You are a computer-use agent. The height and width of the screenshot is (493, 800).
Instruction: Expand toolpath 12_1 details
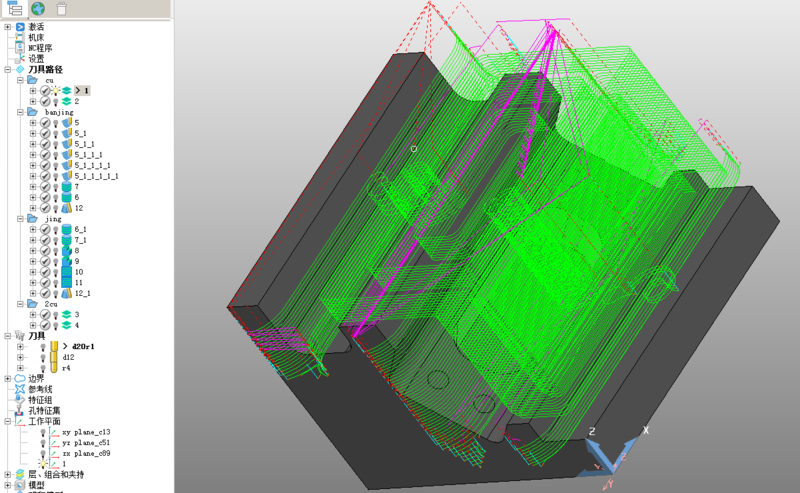pos(33,293)
